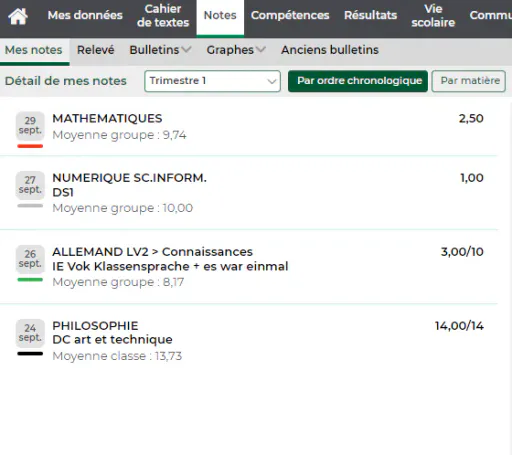
Task: Open the Mes données menu
Action: pos(85,15)
